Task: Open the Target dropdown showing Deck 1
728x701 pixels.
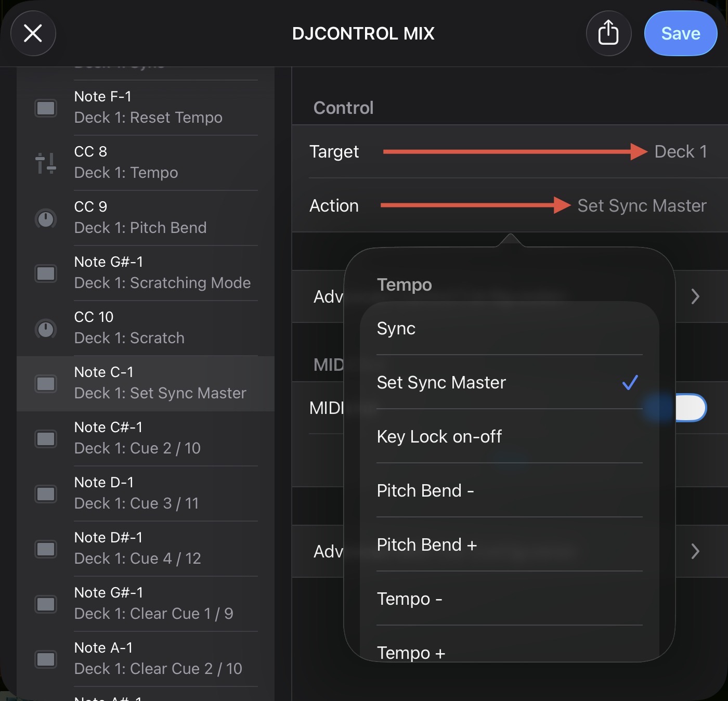Action: 510,151
